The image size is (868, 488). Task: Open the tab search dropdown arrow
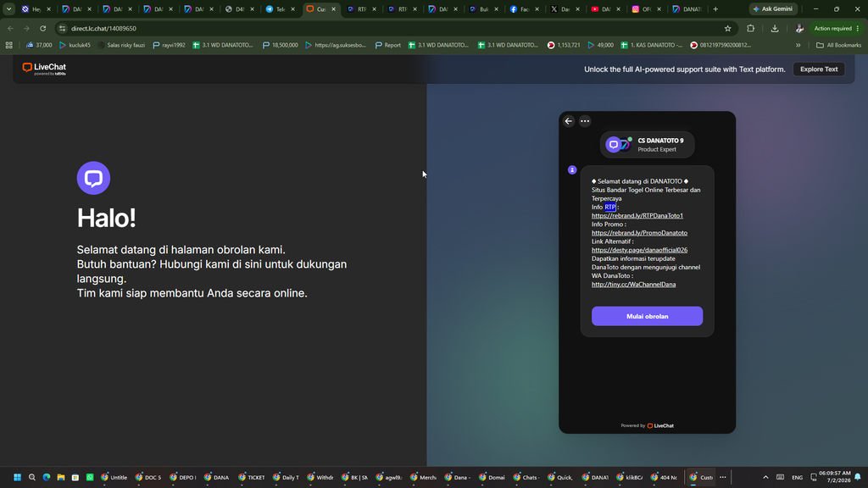(8, 8)
